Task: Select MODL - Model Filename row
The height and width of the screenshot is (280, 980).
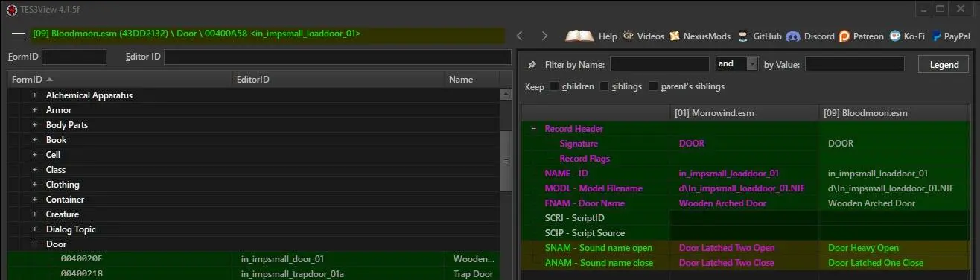Action: [746, 188]
